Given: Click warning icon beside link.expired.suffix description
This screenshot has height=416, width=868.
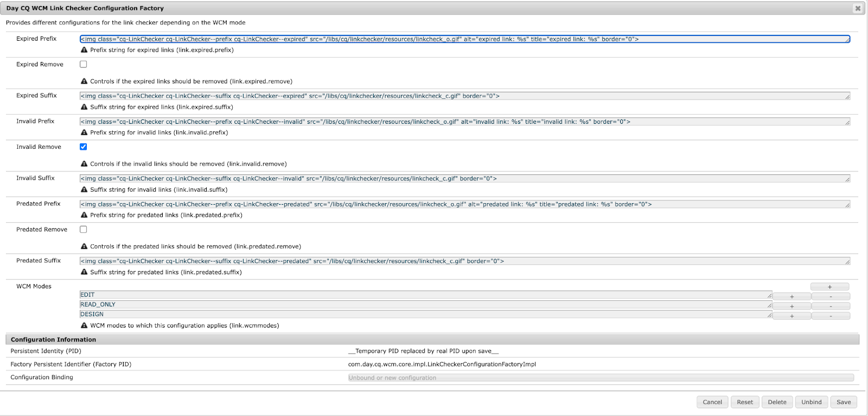Looking at the screenshot, I should [x=84, y=107].
